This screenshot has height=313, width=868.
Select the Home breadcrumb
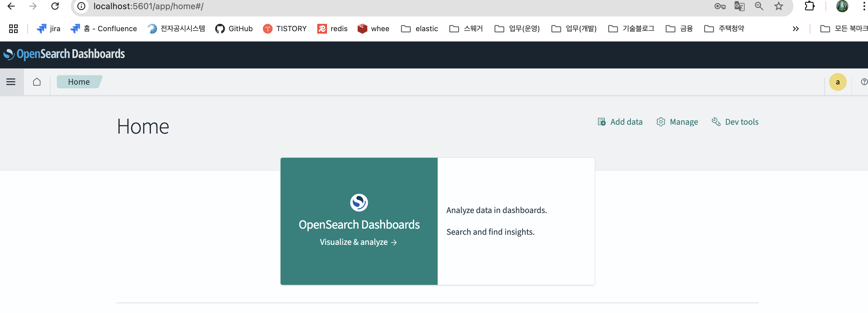click(x=79, y=82)
